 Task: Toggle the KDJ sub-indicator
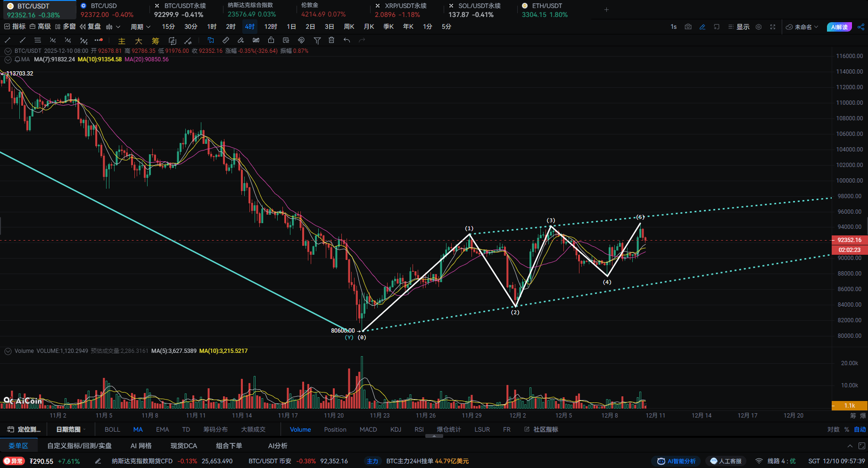pos(396,429)
